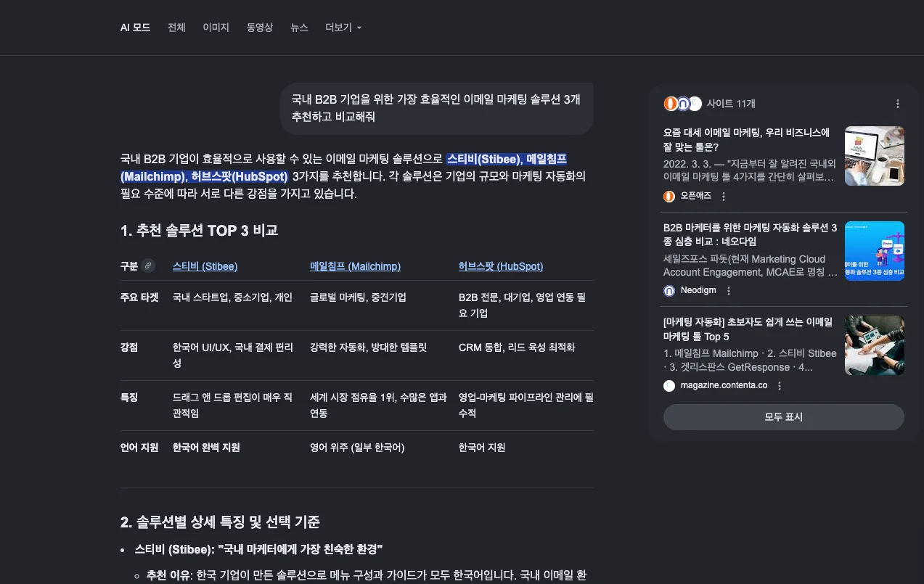Expand all sites with 모두 표시
This screenshot has height=584, width=924.
[x=783, y=417]
